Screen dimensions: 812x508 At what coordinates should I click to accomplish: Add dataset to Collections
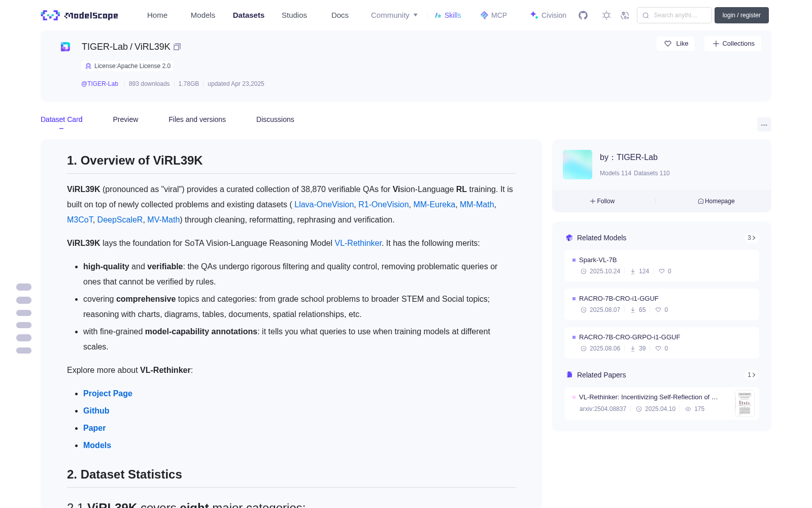coord(733,44)
